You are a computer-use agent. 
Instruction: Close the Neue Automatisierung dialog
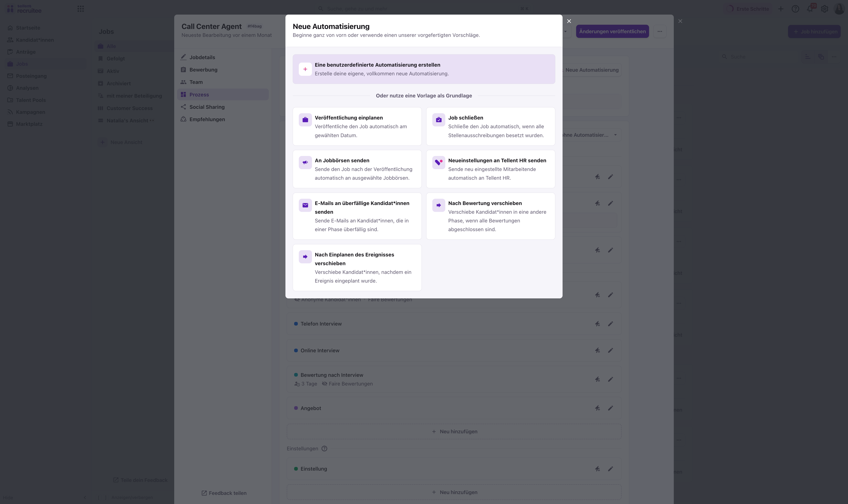pyautogui.click(x=569, y=21)
